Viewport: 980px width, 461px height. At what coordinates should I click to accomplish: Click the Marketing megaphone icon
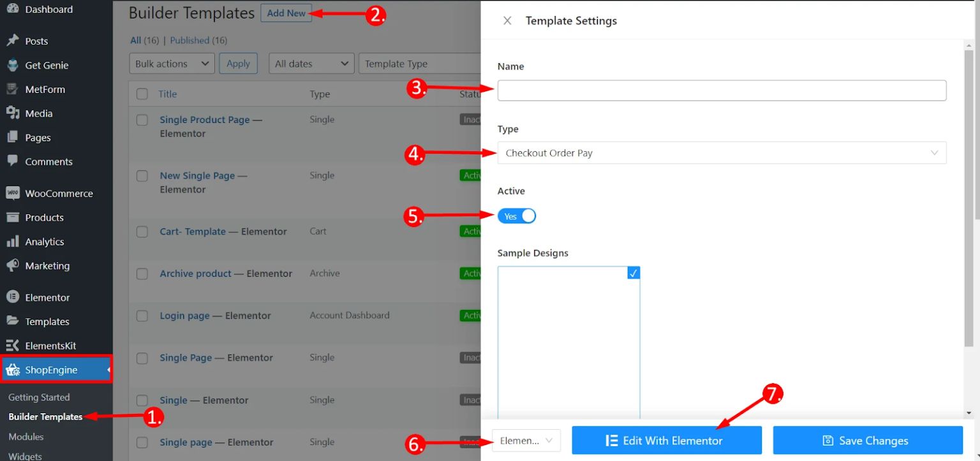click(13, 266)
